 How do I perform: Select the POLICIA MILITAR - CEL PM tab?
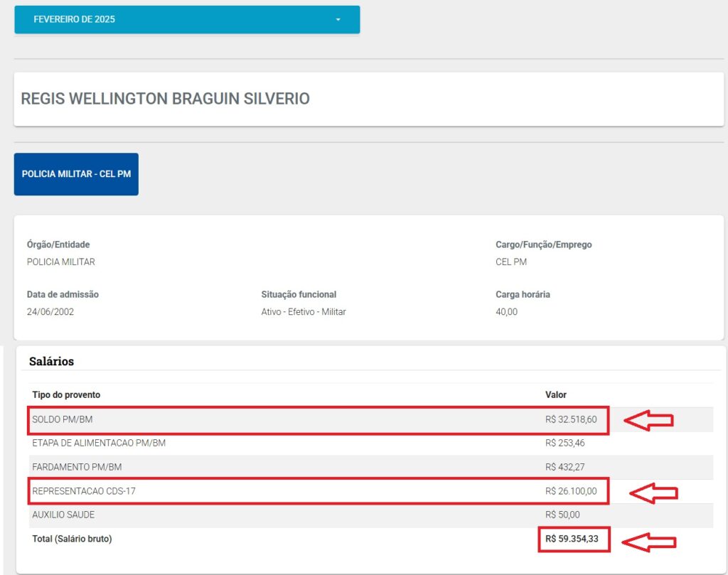tap(76, 174)
